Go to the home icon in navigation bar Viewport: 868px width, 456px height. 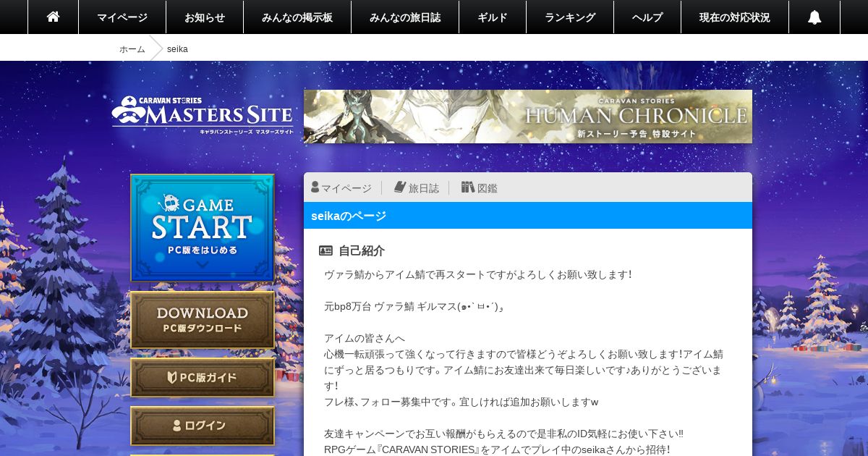(x=53, y=17)
